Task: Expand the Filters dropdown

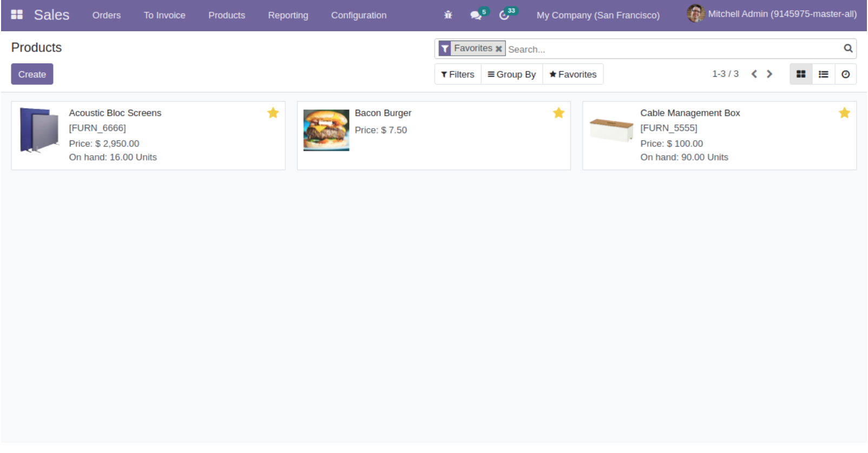Action: 457,74
